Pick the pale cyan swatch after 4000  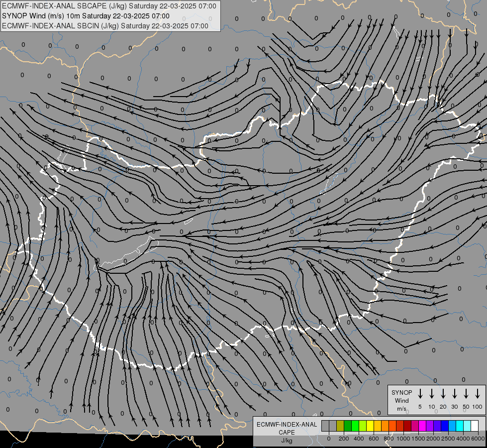467,426
